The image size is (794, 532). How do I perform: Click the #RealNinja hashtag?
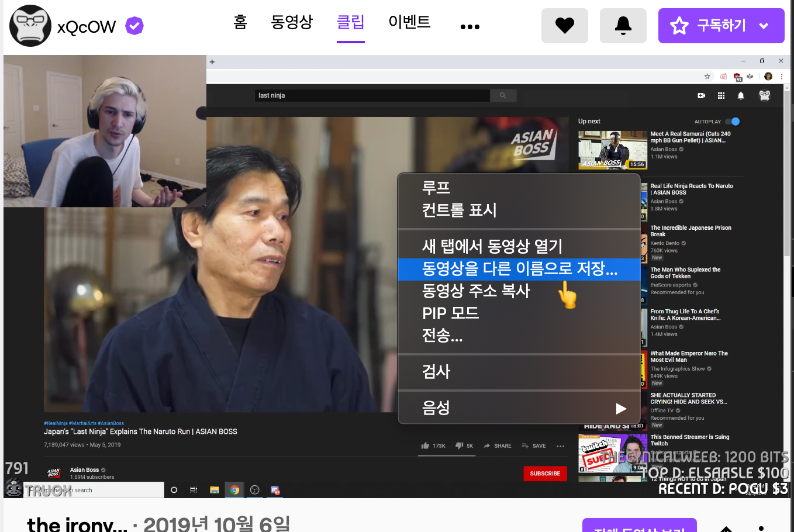coord(56,423)
